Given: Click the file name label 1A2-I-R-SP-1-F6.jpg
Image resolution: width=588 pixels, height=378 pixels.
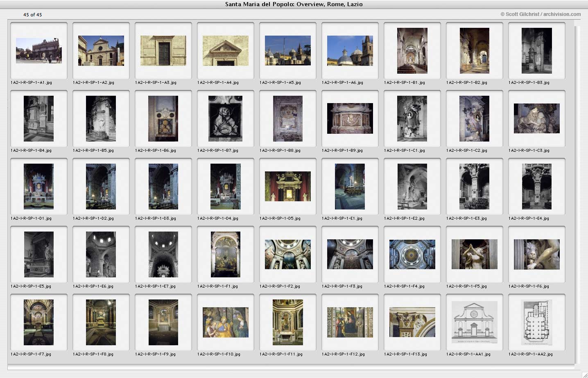Looking at the screenshot, I should click(x=529, y=286).
